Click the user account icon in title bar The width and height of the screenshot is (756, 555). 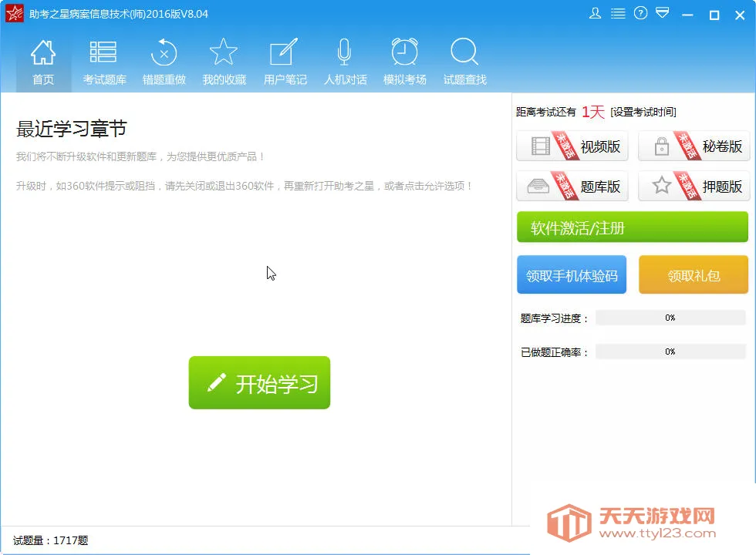pos(595,14)
